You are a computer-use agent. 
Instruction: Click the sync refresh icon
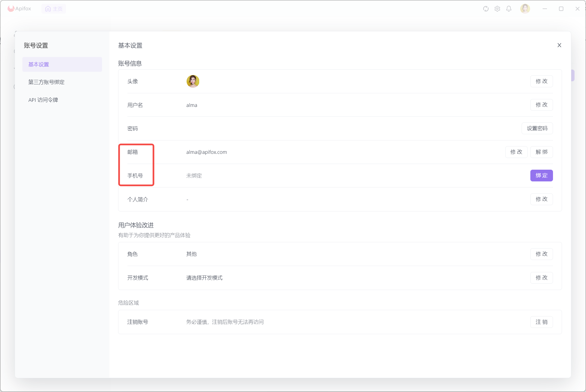pos(486,9)
